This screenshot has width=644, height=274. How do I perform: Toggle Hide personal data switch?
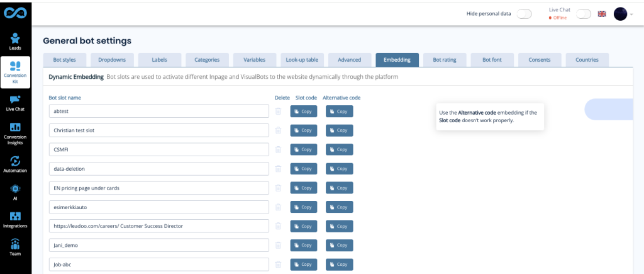525,14
